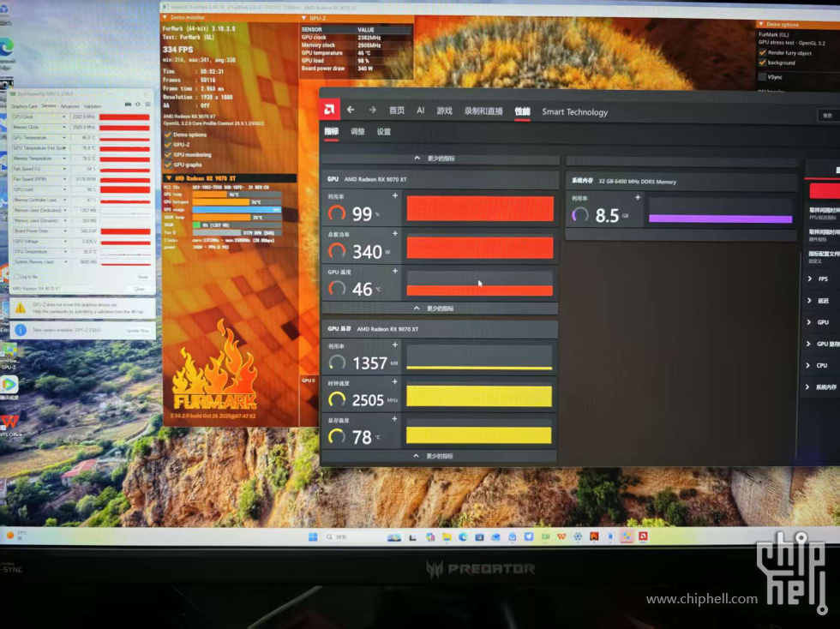This screenshot has width=840, height=629.
Task: Click the forward arrow in AMD Software
Action: point(372,110)
